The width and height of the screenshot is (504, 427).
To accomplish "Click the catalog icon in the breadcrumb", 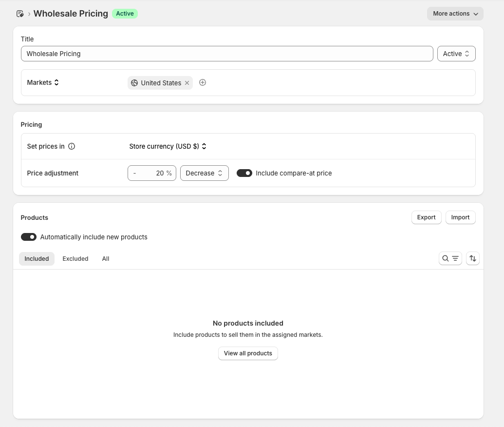I will click(20, 13).
